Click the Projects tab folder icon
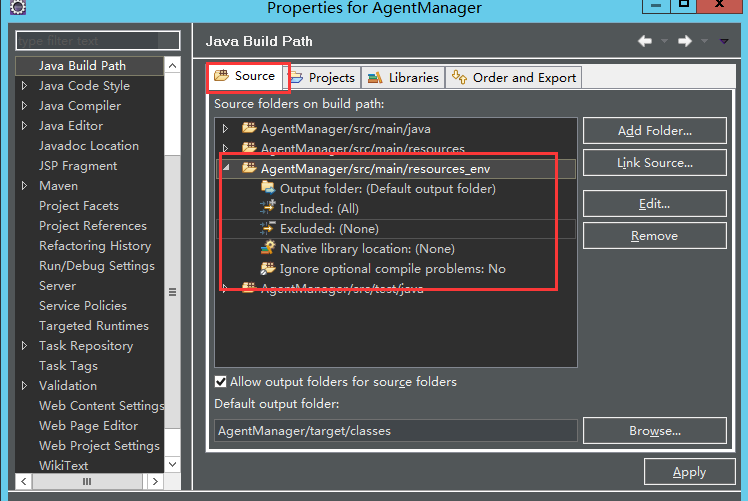 point(296,77)
